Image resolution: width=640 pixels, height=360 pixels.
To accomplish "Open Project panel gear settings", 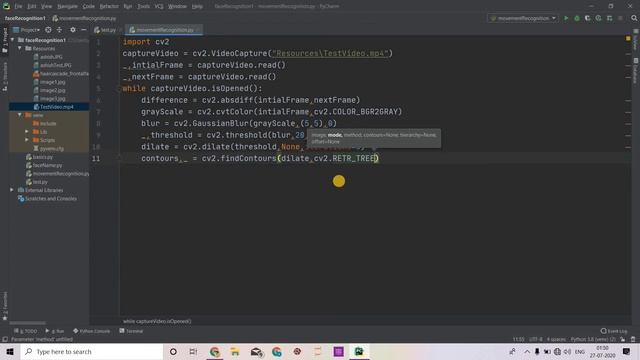I will (x=73, y=30).
